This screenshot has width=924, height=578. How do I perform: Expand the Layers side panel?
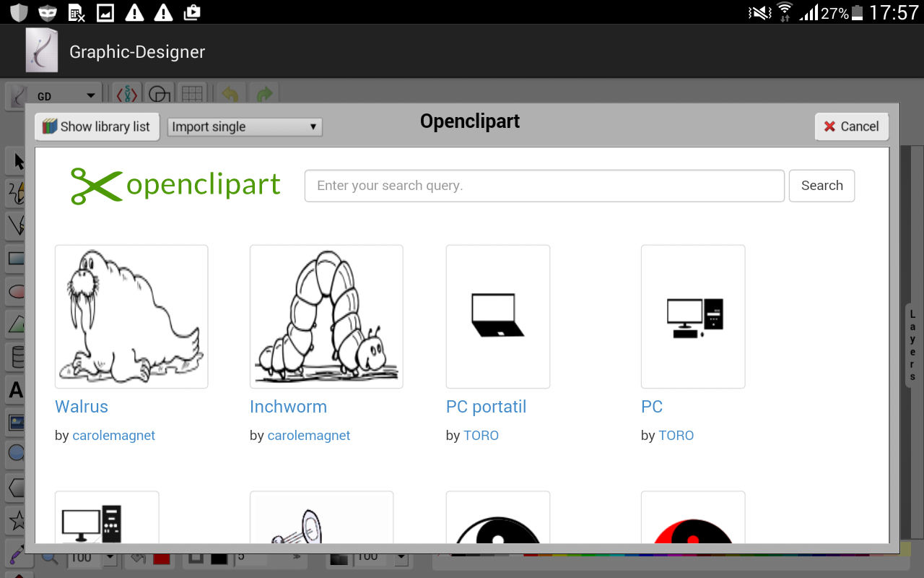[x=912, y=345]
